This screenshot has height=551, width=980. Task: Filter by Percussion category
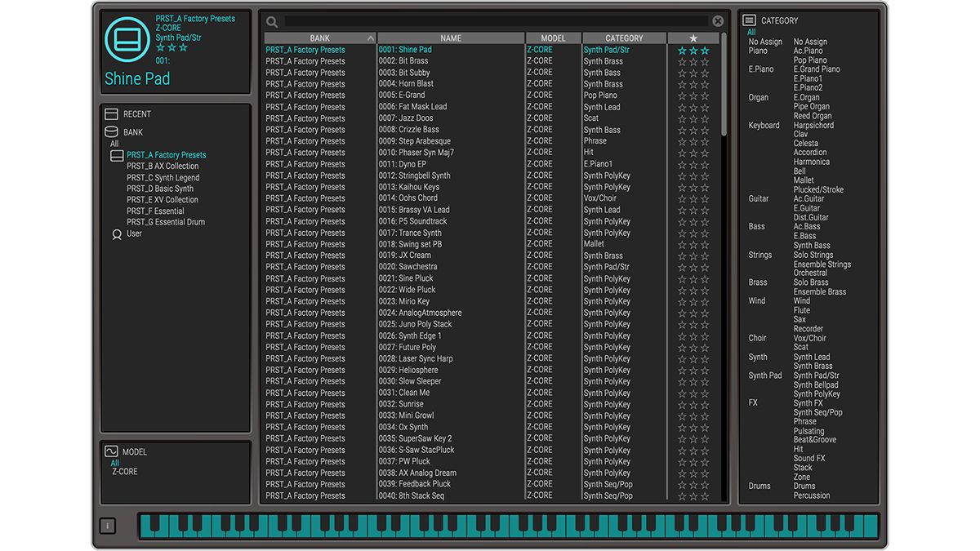[812, 495]
